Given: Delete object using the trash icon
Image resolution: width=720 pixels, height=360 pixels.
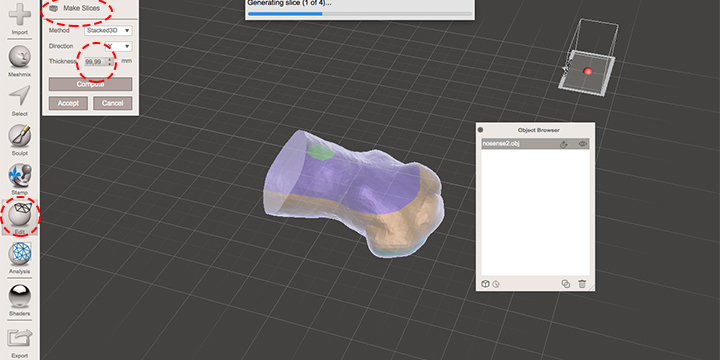Looking at the screenshot, I should point(582,284).
